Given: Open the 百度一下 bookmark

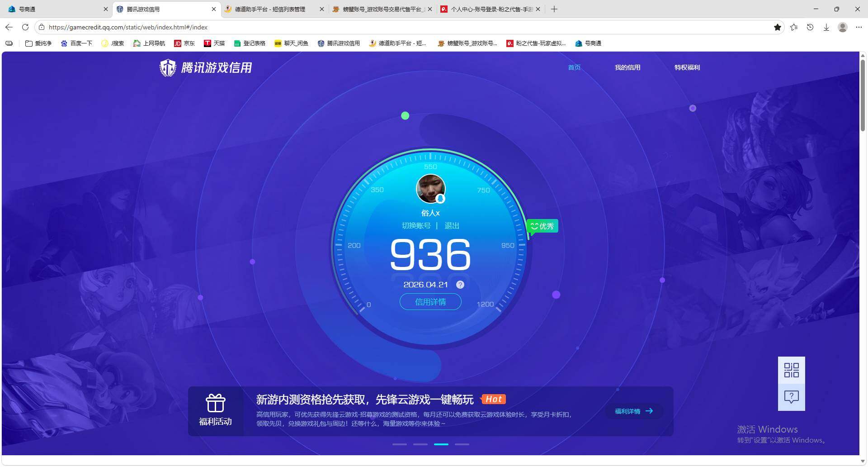Looking at the screenshot, I should 76,43.
